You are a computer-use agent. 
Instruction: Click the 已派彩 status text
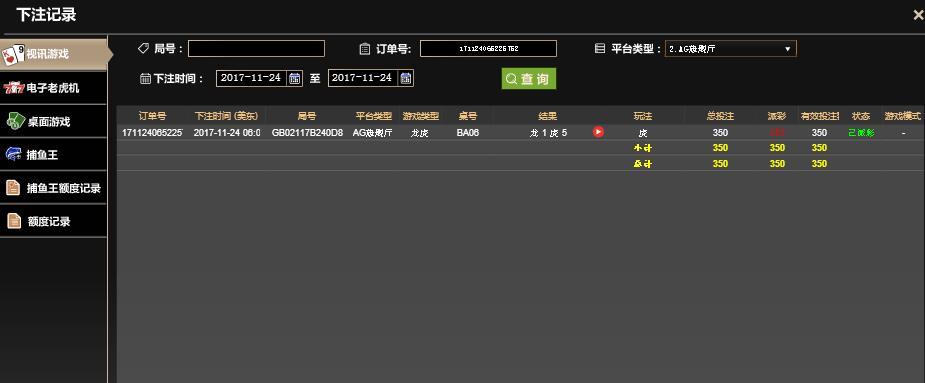click(x=861, y=133)
